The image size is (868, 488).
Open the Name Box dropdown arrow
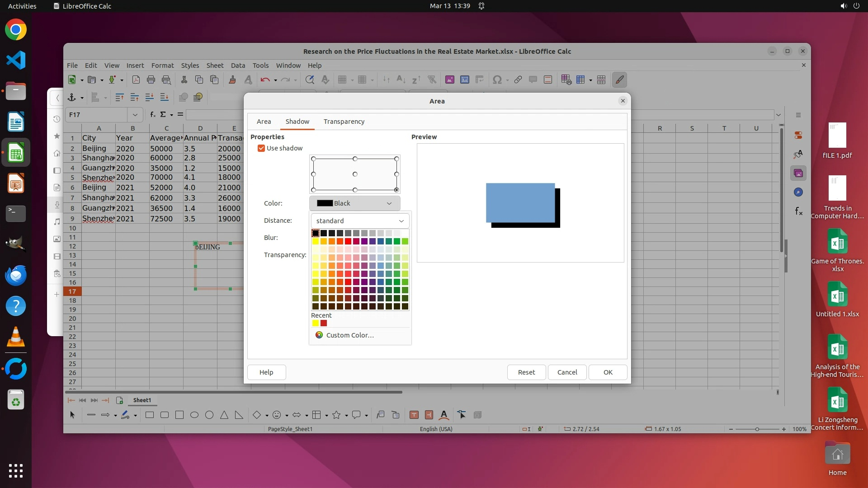(x=135, y=115)
